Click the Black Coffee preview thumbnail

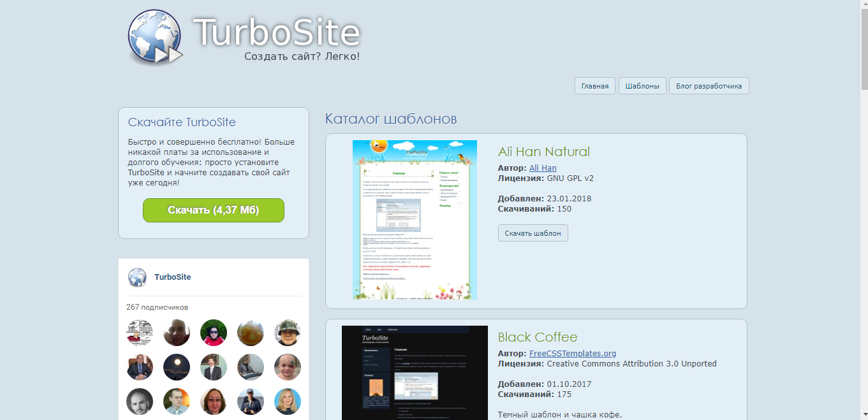tap(415, 373)
